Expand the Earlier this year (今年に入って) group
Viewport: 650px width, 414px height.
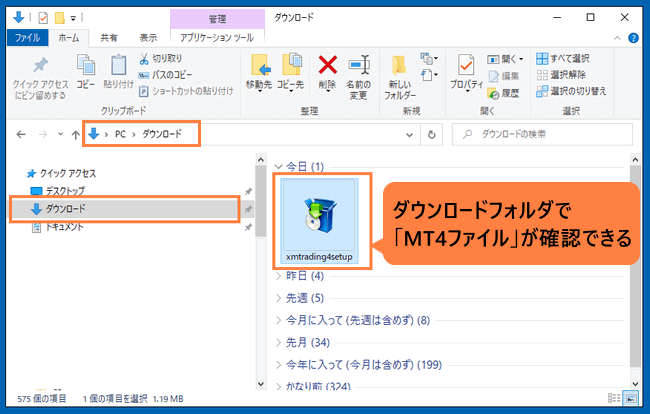[279, 365]
